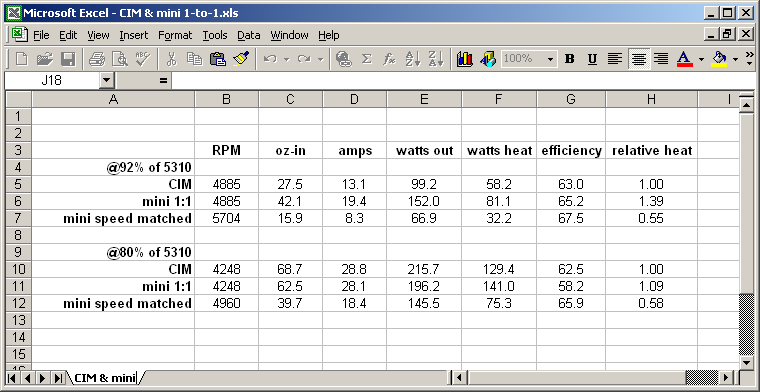
Task: Open Print Preview icon
Action: coord(120,59)
